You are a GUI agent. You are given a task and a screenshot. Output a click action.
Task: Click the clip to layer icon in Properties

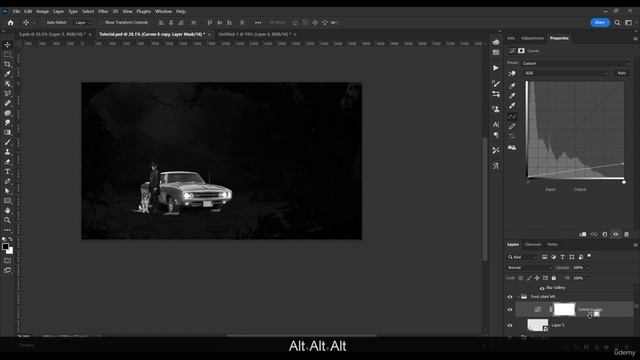(583, 234)
